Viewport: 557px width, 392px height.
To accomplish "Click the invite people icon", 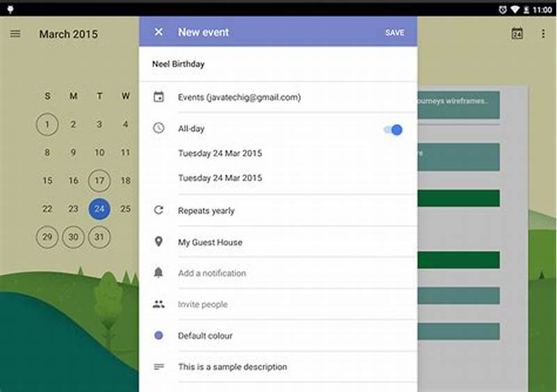I will pyautogui.click(x=159, y=304).
